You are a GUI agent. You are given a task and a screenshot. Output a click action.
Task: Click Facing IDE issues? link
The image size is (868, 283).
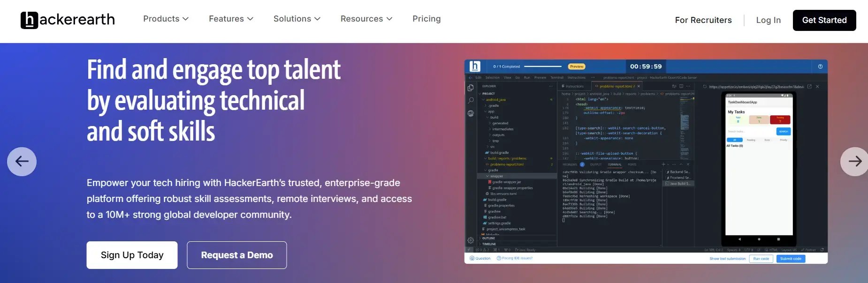point(515,258)
